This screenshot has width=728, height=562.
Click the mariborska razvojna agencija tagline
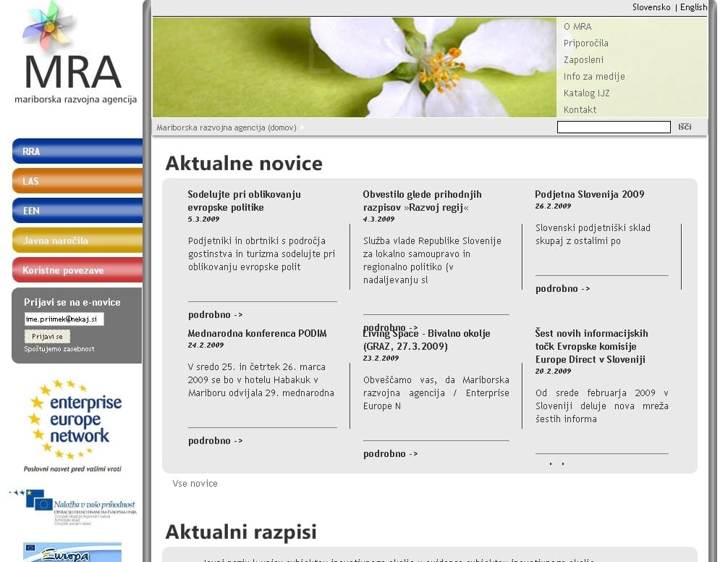(x=76, y=99)
